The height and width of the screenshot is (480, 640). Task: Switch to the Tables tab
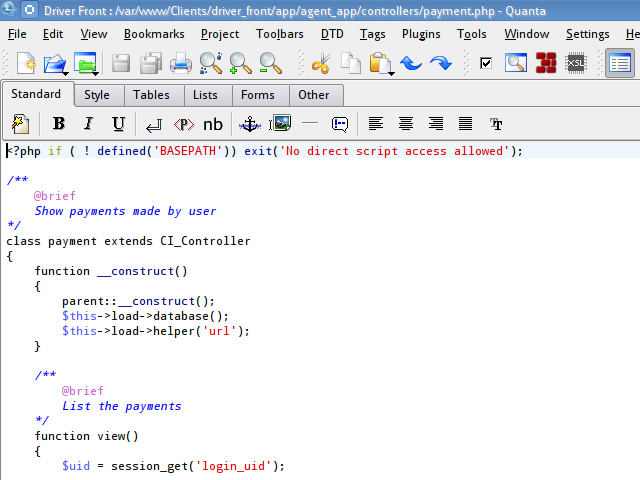(x=151, y=95)
